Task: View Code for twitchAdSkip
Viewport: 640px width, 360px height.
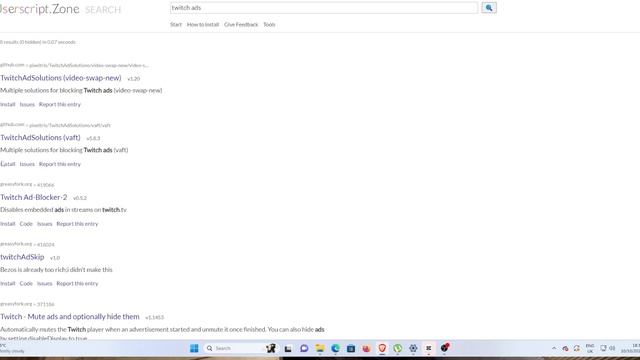Action: (x=26, y=283)
